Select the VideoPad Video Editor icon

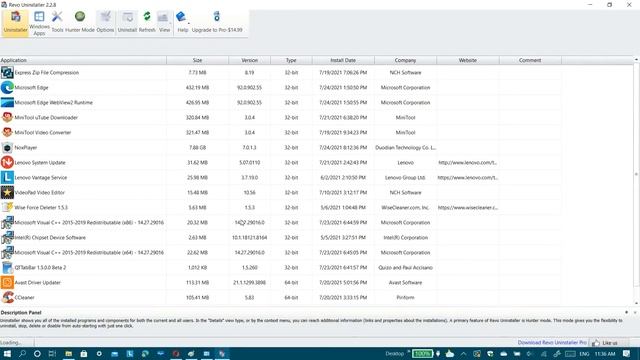pos(7,192)
